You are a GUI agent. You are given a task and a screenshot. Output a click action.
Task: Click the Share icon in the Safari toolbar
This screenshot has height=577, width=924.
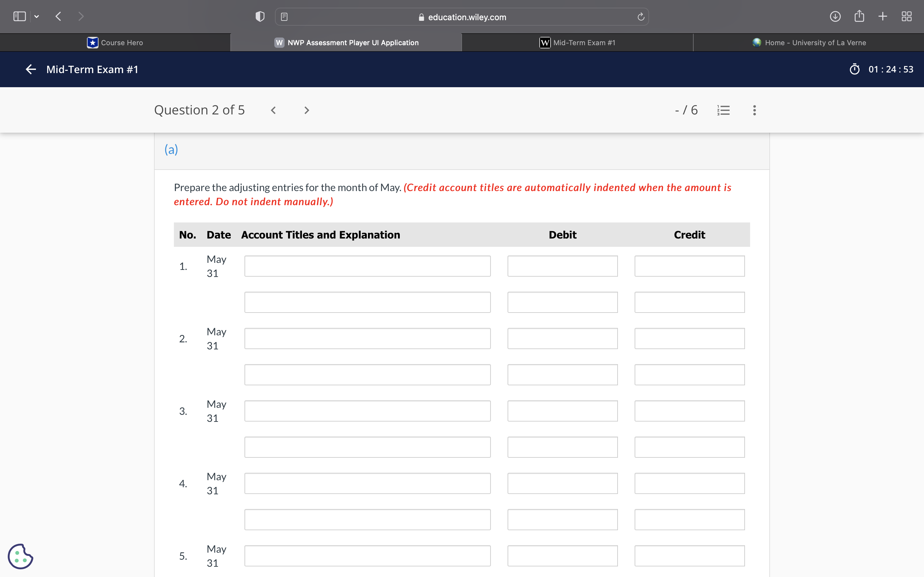(x=859, y=16)
